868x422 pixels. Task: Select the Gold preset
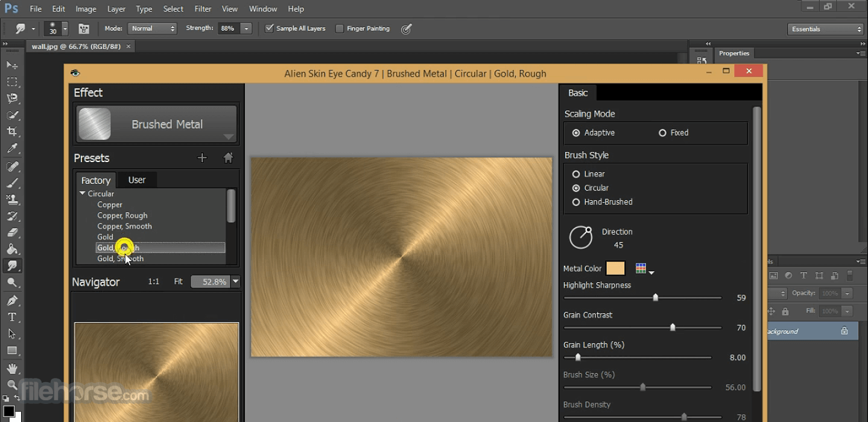(105, 237)
